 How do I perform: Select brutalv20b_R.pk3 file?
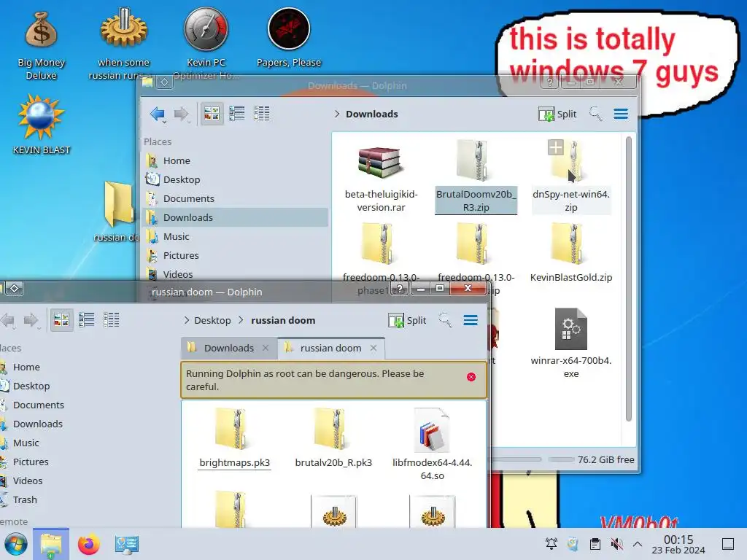coord(333,438)
